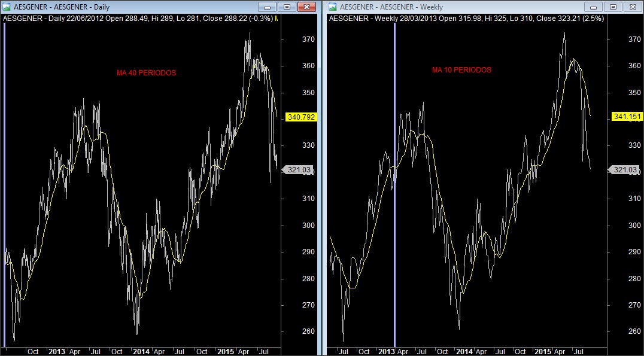Click the yellow 340.792 price label
Viewport: 644px width, 356px height.
click(302, 117)
